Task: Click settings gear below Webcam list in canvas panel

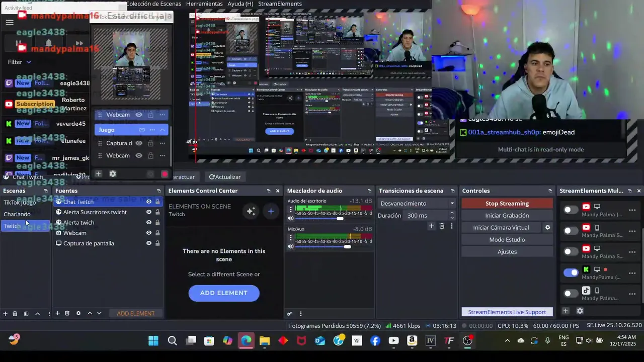Action: [x=113, y=174]
